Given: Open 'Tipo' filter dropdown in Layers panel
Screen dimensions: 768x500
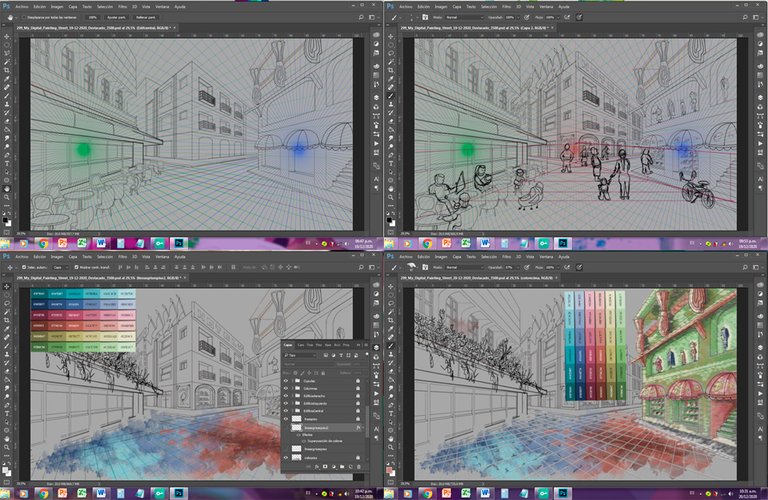Looking at the screenshot, I should (300, 355).
